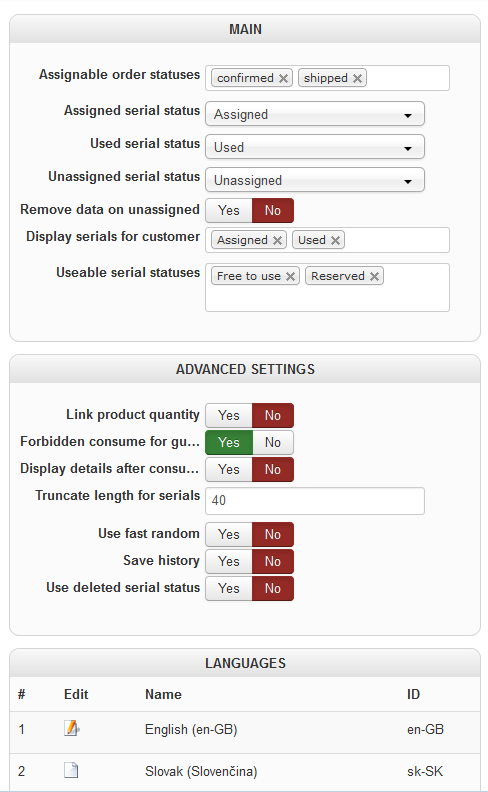Remove the Reserved status tag
The width and height of the screenshot is (488, 792).
coord(374,276)
